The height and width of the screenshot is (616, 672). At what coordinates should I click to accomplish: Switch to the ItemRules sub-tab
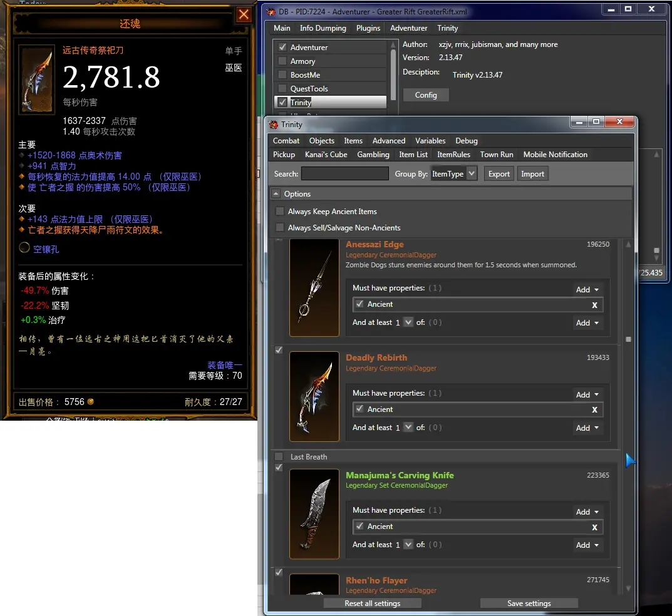(x=453, y=154)
